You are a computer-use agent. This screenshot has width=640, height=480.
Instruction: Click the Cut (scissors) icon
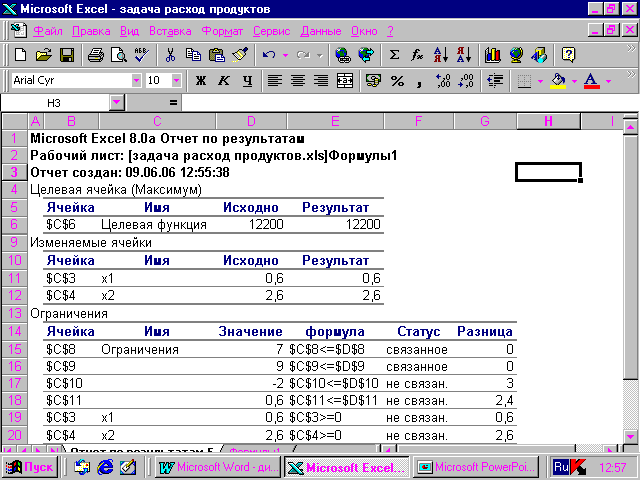click(171, 54)
